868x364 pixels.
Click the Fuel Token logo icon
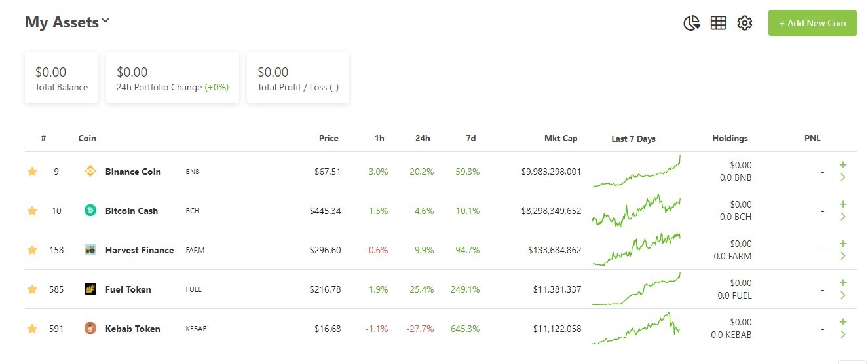point(90,289)
